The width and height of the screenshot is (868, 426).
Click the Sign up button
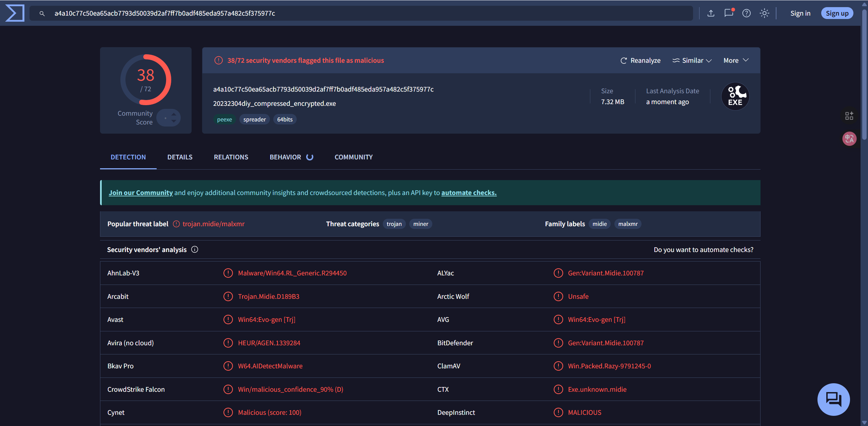[x=837, y=13]
